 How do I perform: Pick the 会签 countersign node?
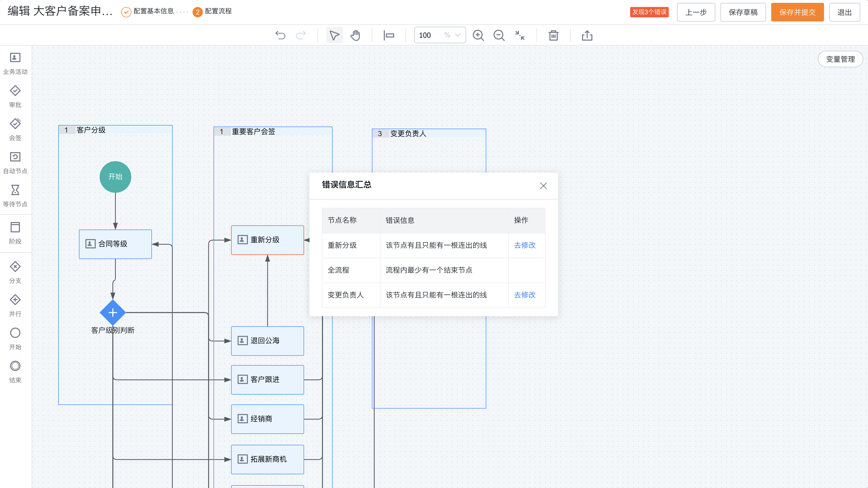coord(15,129)
